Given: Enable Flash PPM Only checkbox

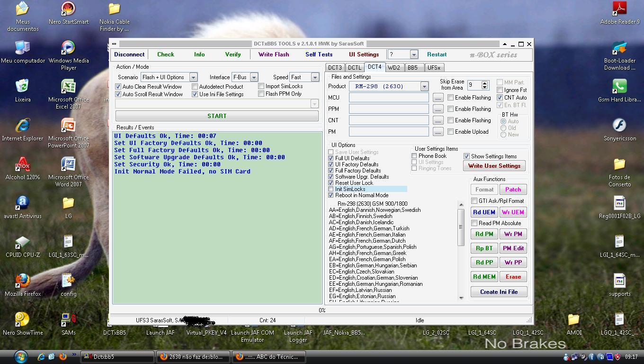Looking at the screenshot, I should tap(261, 94).
